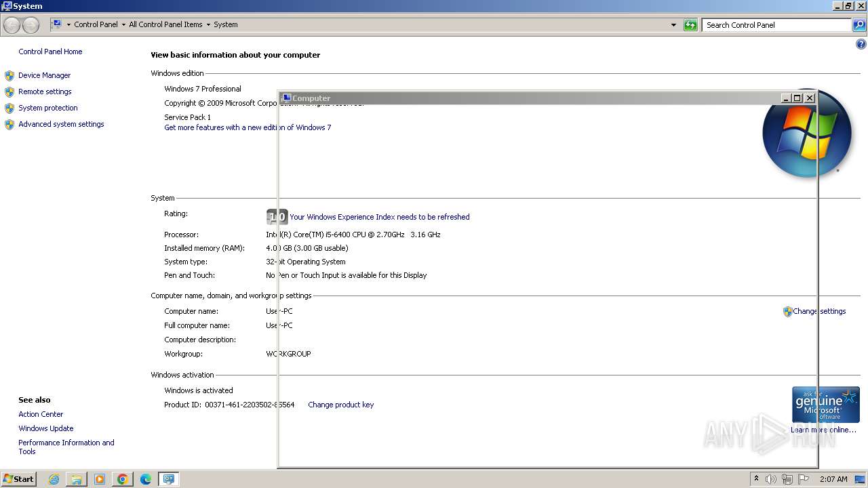Click the Change settings link text

click(819, 311)
